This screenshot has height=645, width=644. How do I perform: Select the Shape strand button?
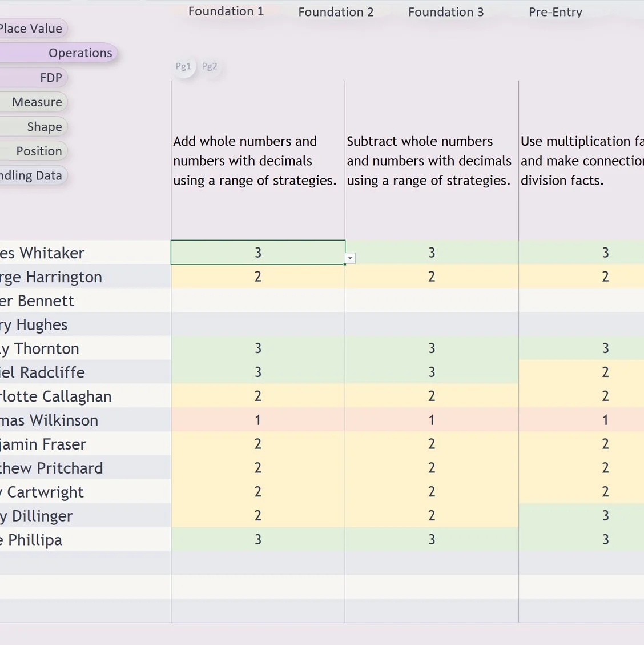click(x=33, y=127)
